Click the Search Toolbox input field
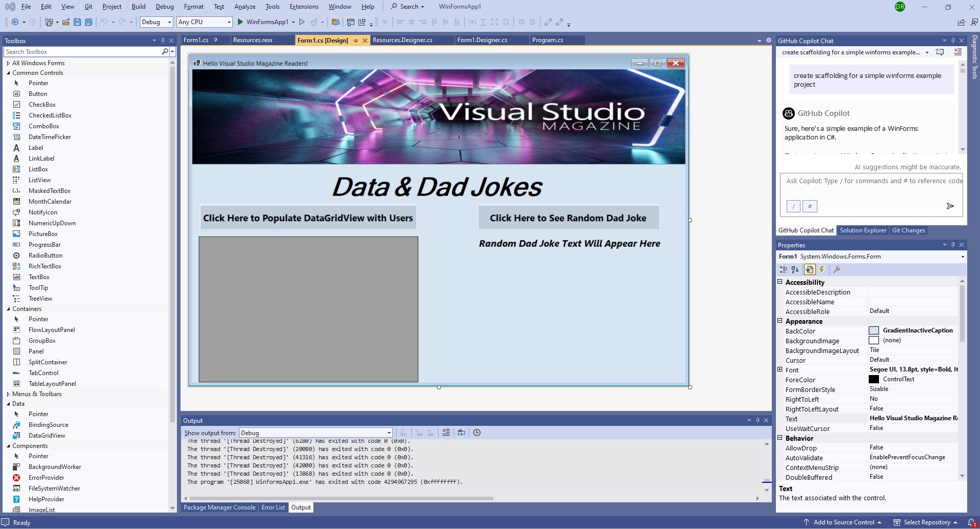 click(x=82, y=52)
